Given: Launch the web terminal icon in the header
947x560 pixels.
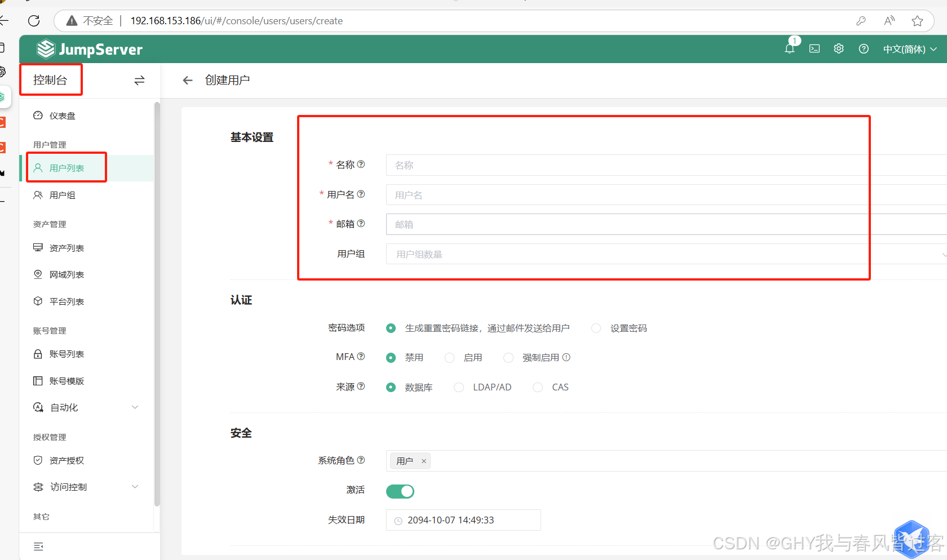Looking at the screenshot, I should (814, 48).
